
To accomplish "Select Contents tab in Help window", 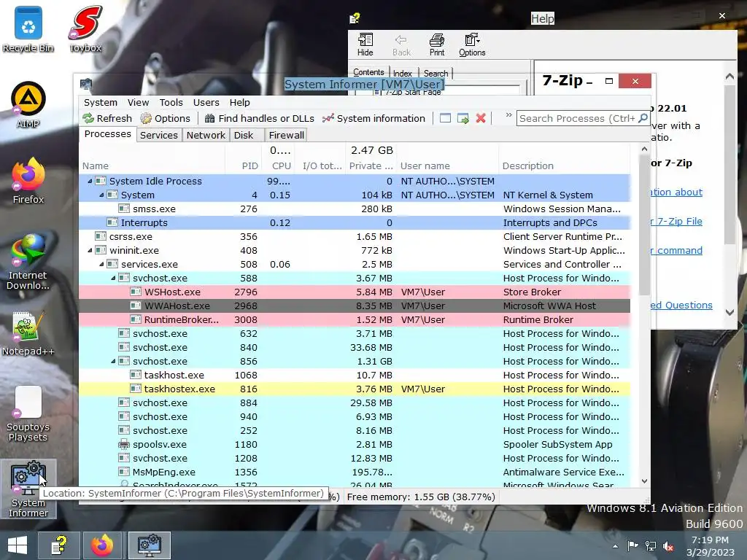I will 368,72.
